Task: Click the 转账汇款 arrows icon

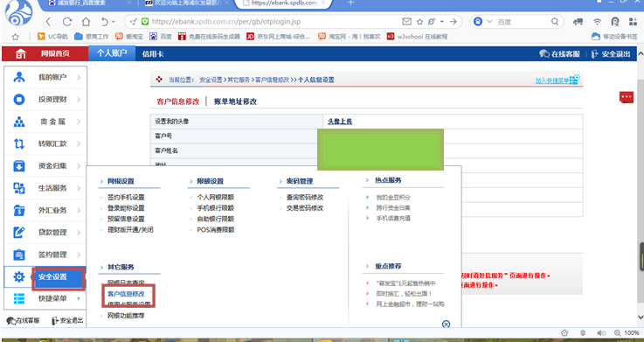Action: click(19, 143)
